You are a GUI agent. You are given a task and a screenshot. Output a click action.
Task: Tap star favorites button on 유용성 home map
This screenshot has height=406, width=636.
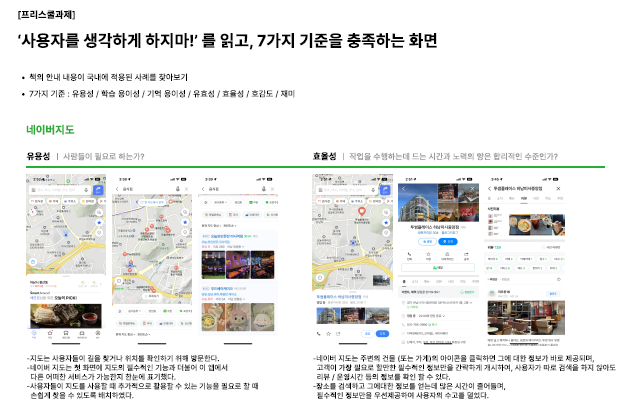[99, 223]
